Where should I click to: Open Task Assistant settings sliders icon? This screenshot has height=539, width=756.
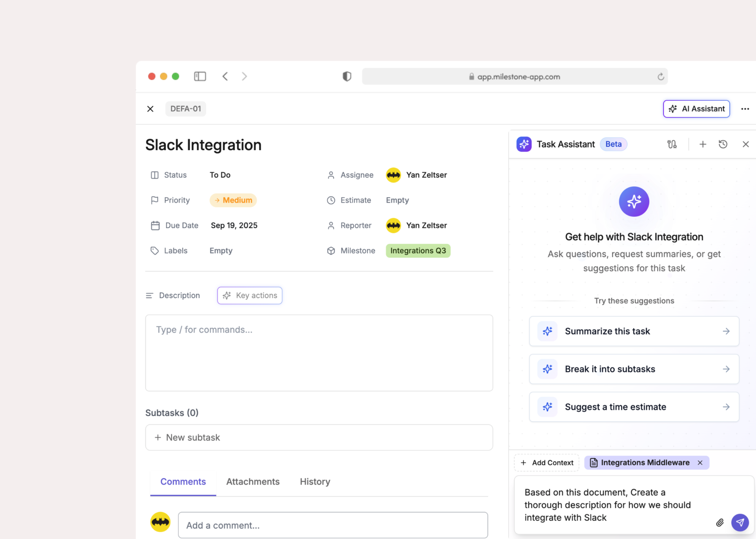(672, 144)
